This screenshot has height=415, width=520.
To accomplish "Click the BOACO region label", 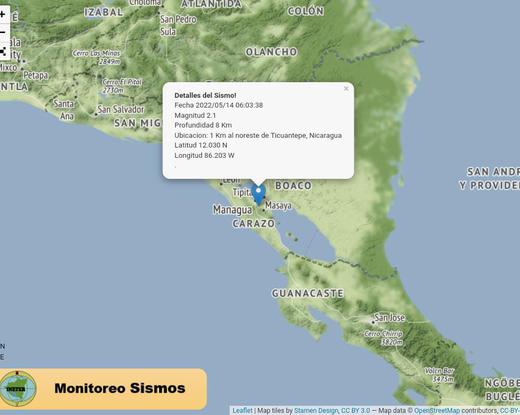I will [x=293, y=185].
